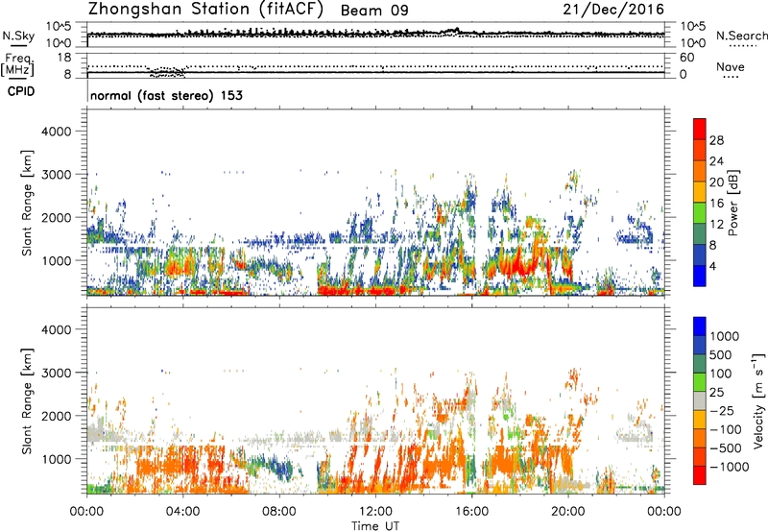Click 'normal (fast stereo) 153' text
The image size is (768, 532).
click(166, 95)
